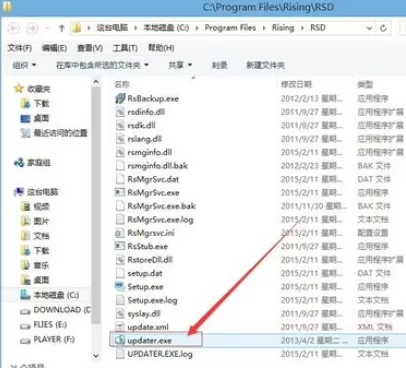Screen dimensions: 406x368
Task: Click the Setup.exe file icon
Action: click(x=120, y=287)
